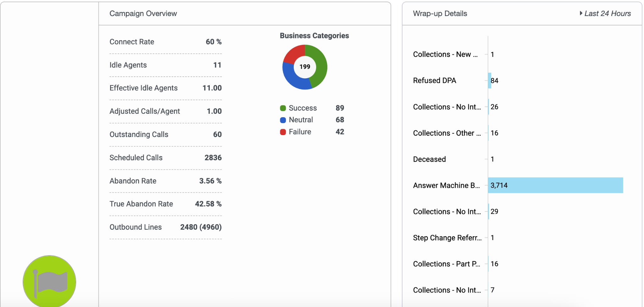Click the Campaign Overview panel title
644x307 pixels.
point(143,14)
